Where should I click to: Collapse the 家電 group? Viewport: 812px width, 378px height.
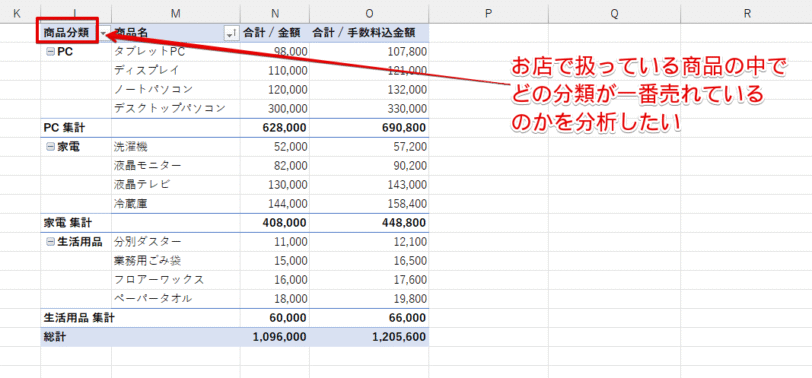point(50,147)
